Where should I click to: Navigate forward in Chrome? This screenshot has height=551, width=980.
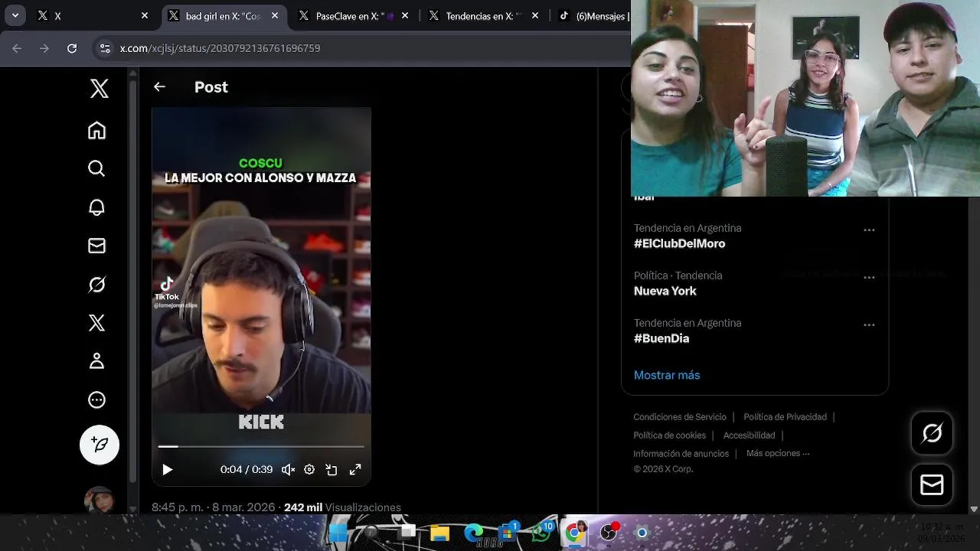(x=44, y=48)
